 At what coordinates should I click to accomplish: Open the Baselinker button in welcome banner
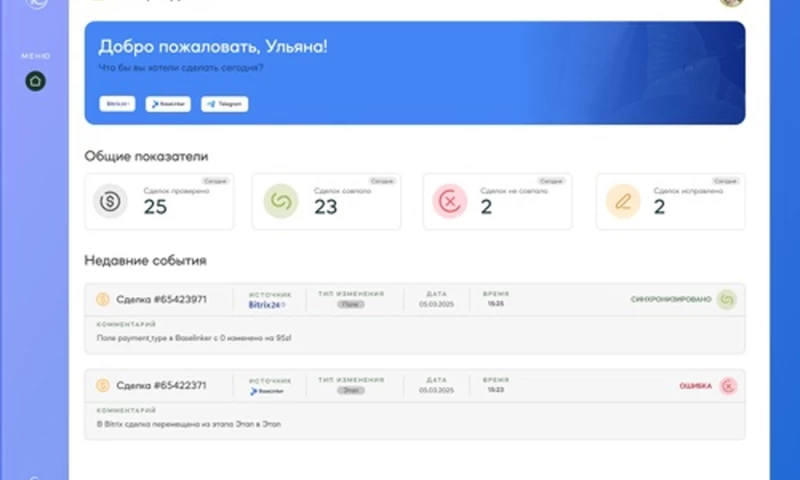point(168,104)
